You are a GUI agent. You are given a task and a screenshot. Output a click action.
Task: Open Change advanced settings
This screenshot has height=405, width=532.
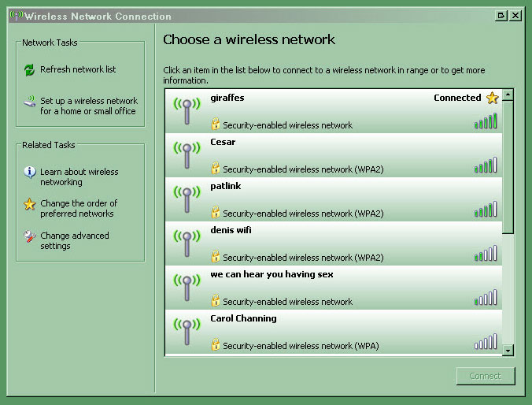[75, 240]
